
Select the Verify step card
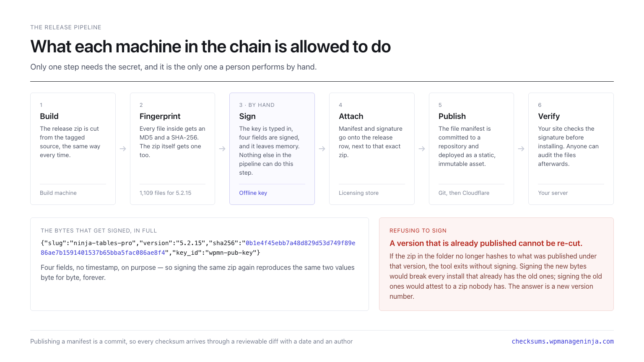571,149
